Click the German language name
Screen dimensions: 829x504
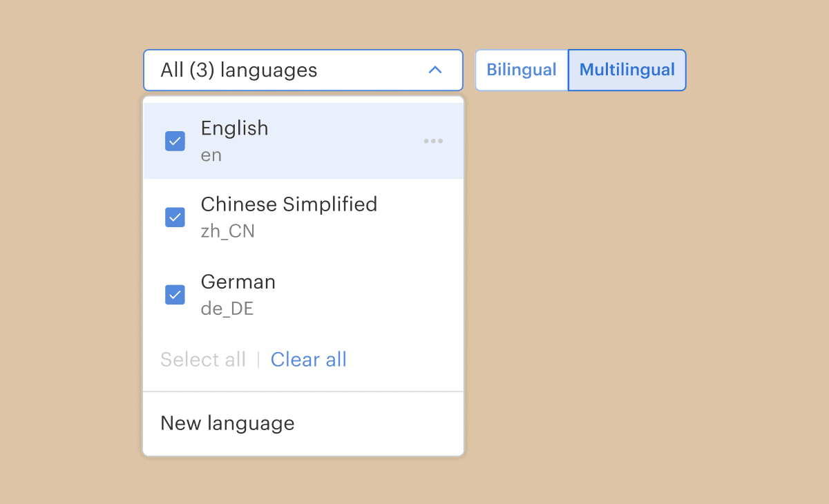tap(238, 282)
